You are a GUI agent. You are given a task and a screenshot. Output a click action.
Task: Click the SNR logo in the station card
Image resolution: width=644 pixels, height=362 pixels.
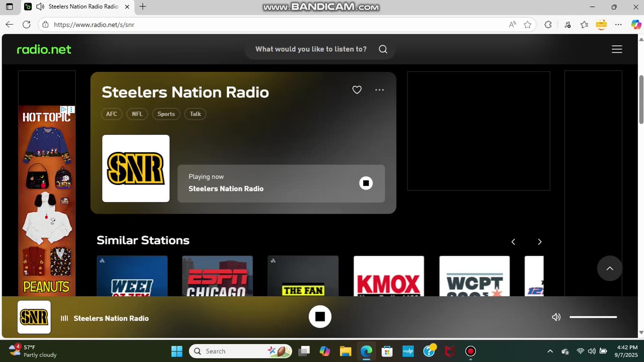pyautogui.click(x=136, y=168)
